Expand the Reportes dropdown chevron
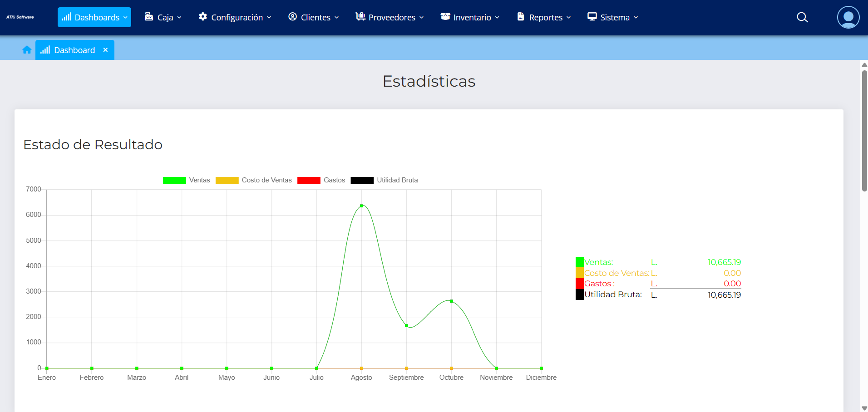Image resolution: width=868 pixels, height=412 pixels. (x=568, y=18)
